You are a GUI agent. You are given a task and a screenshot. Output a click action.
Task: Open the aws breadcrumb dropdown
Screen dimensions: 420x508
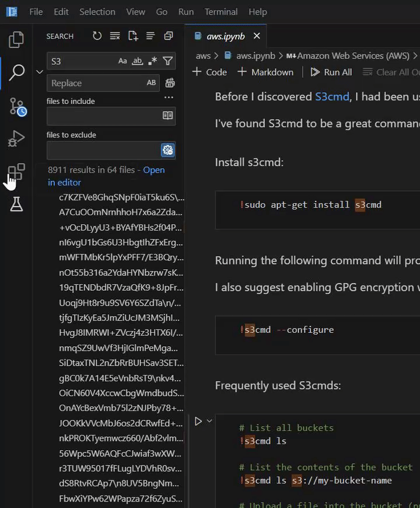point(204,55)
